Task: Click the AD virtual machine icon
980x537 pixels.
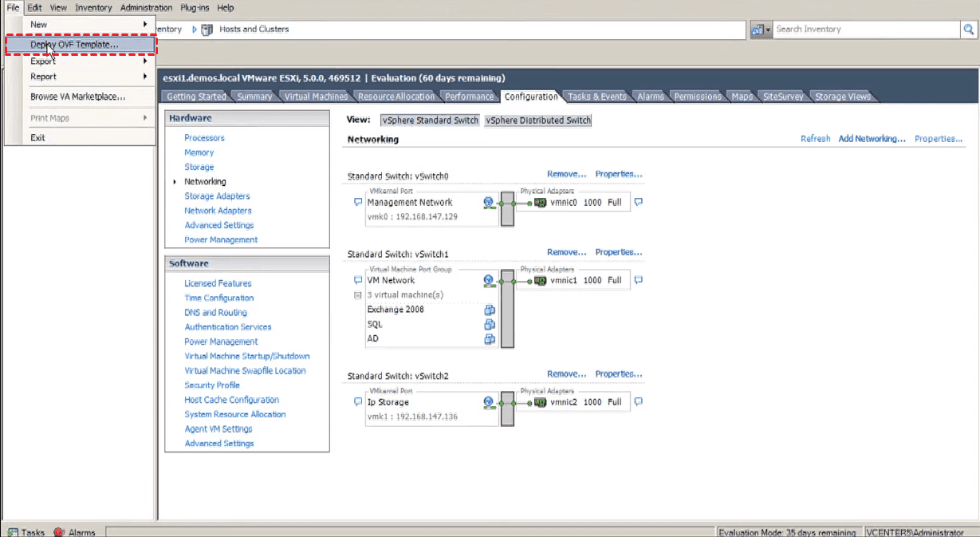Action: click(490, 338)
